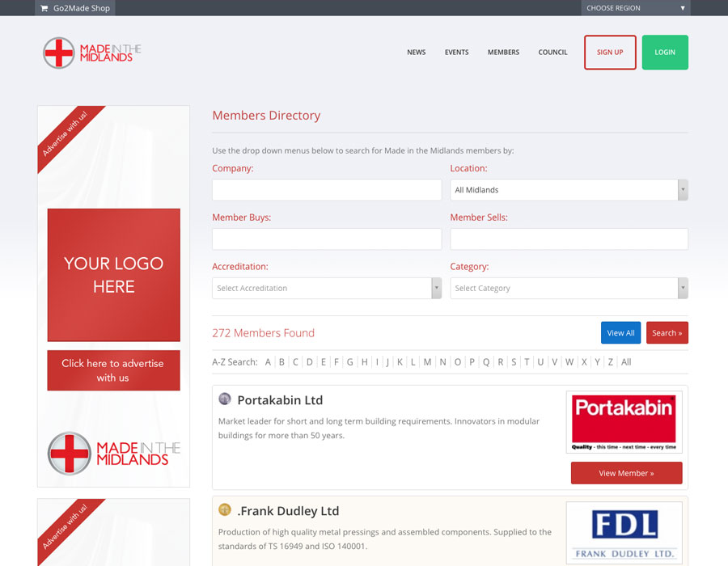Focus the Company search input field
Viewport: 728px width, 566px height.
click(327, 190)
